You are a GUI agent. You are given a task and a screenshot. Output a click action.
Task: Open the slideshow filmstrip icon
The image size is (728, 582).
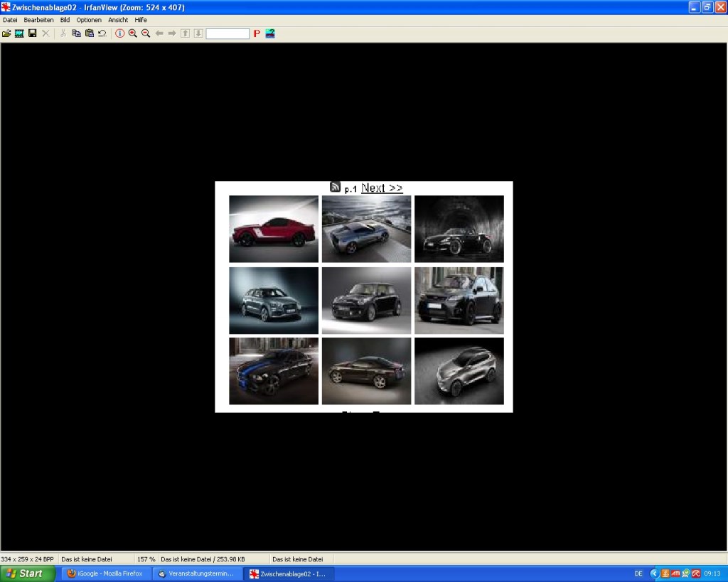point(19,33)
